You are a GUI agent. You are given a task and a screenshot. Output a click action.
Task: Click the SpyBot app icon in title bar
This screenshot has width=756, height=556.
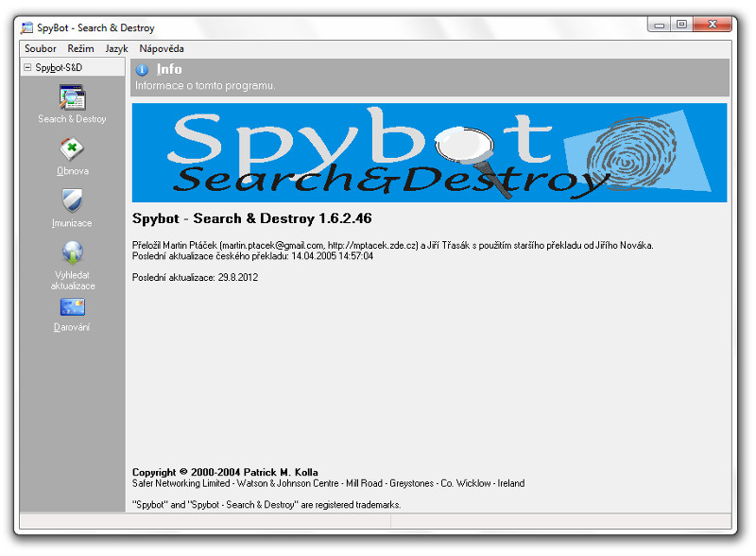[27, 28]
